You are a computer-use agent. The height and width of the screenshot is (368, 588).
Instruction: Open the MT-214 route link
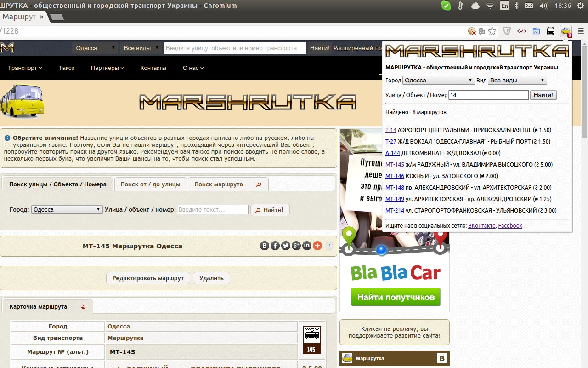(395, 211)
